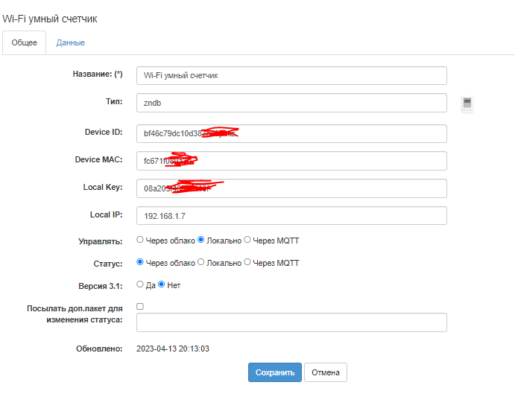Click the Wi-Fi умный счетчик page heading

click(x=50, y=19)
